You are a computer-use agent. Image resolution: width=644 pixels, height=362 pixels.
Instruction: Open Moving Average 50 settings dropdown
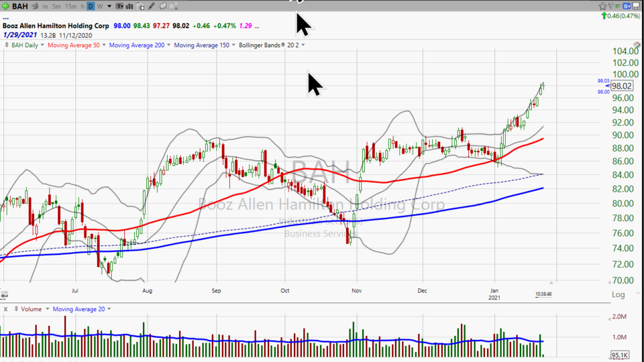pos(104,45)
